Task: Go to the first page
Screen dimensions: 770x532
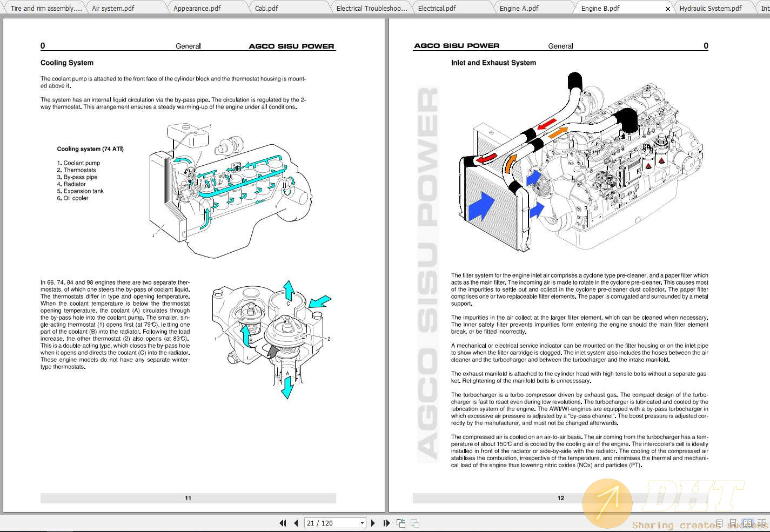Action: (282, 523)
